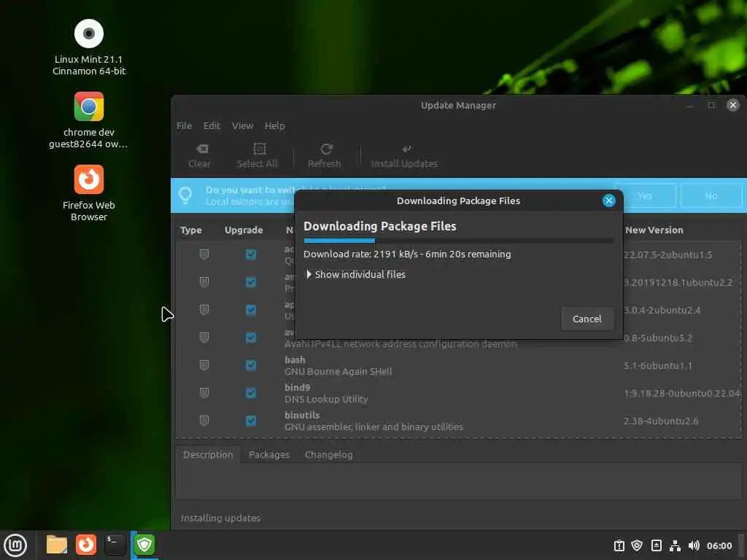The width and height of the screenshot is (747, 560).
Task: Click shield icon in 22.07.5-2ubuntu1.5 row
Action: coord(204,254)
